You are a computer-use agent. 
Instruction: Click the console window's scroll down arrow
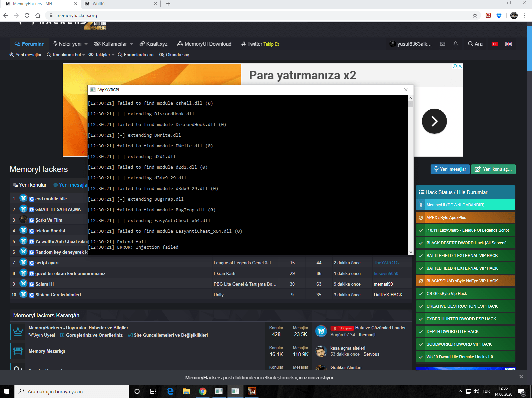(x=411, y=252)
